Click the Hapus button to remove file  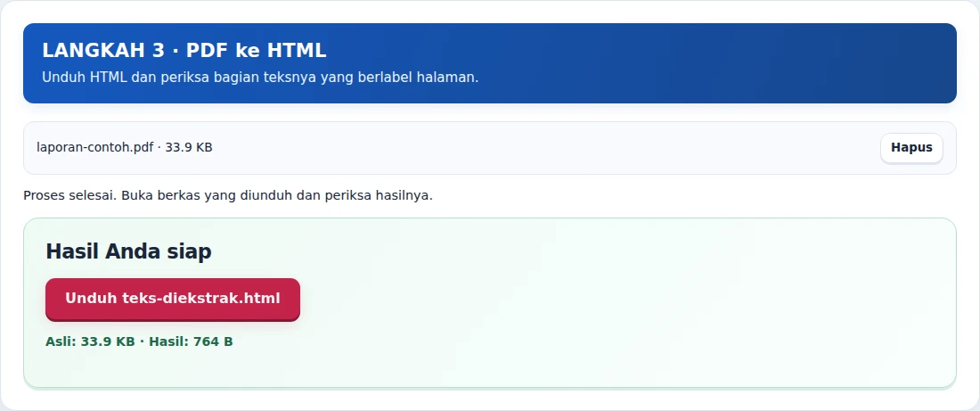click(x=911, y=148)
